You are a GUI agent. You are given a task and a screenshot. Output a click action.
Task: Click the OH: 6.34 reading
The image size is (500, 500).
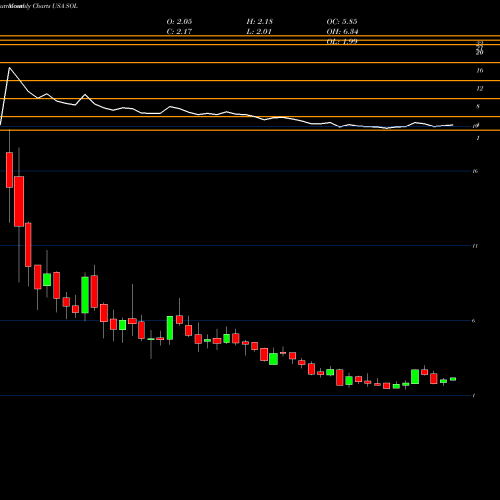click(342, 32)
